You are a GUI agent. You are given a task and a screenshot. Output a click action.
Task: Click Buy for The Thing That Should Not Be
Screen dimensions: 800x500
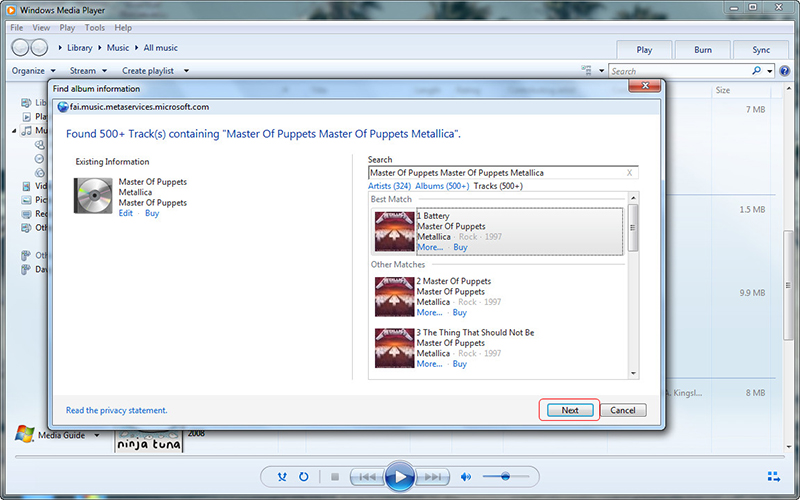coord(460,364)
